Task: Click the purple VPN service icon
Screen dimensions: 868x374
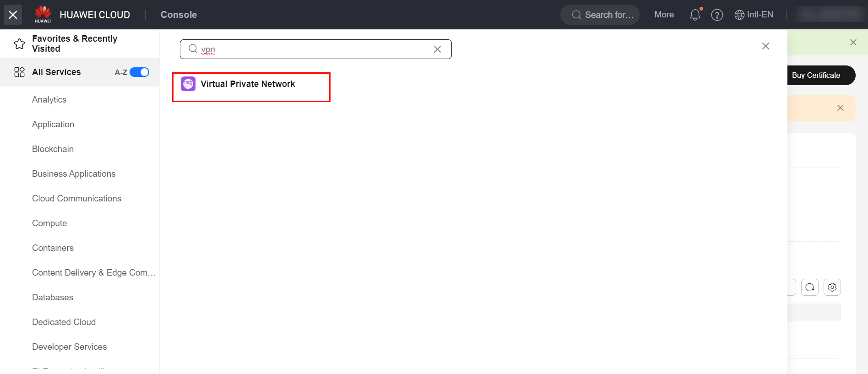Action: tap(188, 84)
